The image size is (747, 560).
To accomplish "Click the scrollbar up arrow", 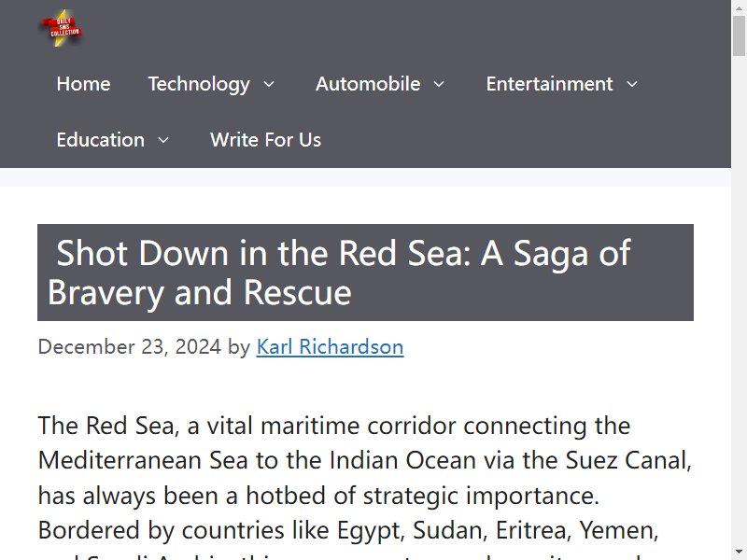I will tap(739, 7).
